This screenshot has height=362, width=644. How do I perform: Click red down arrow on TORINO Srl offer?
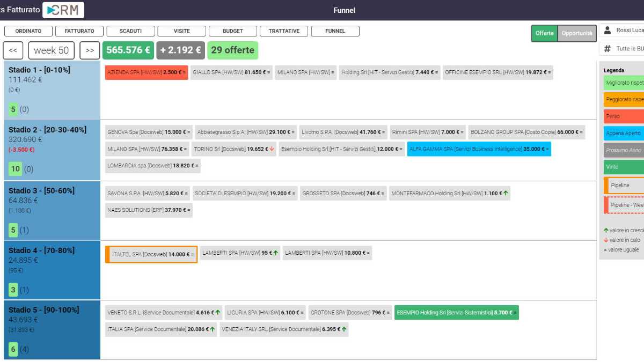click(272, 149)
